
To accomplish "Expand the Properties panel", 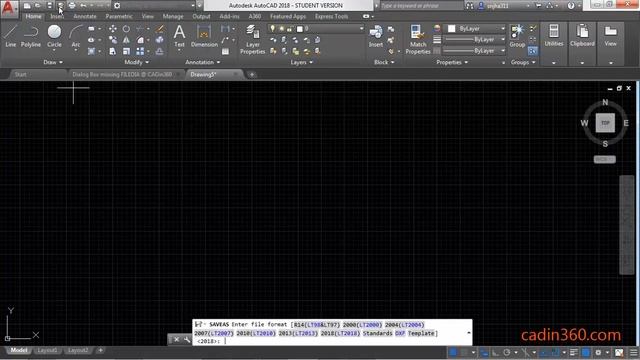I will [x=452, y=62].
